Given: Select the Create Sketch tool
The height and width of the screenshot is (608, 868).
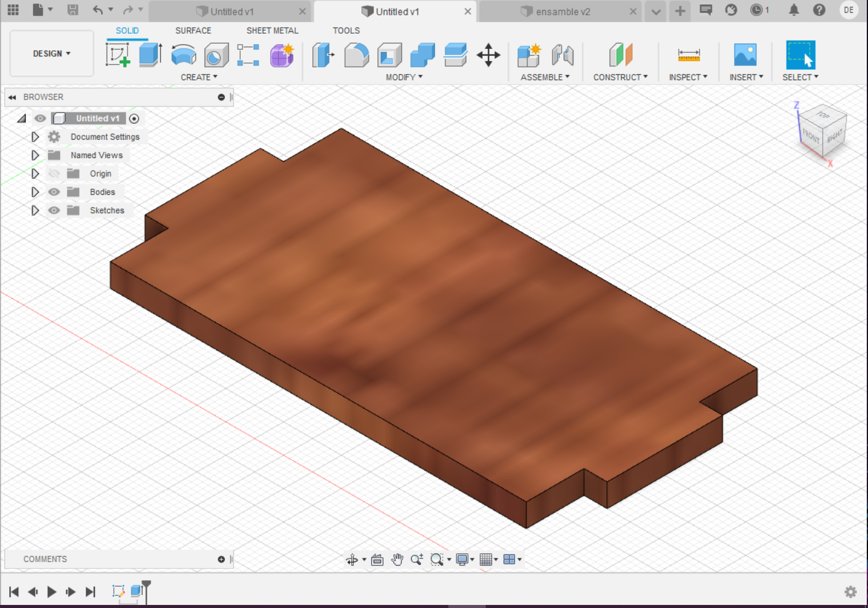Looking at the screenshot, I should pos(118,55).
